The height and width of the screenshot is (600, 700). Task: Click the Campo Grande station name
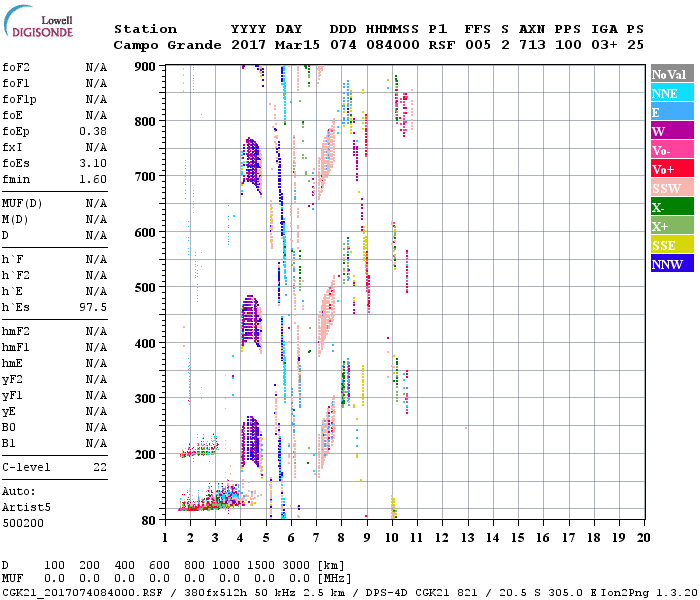(165, 45)
